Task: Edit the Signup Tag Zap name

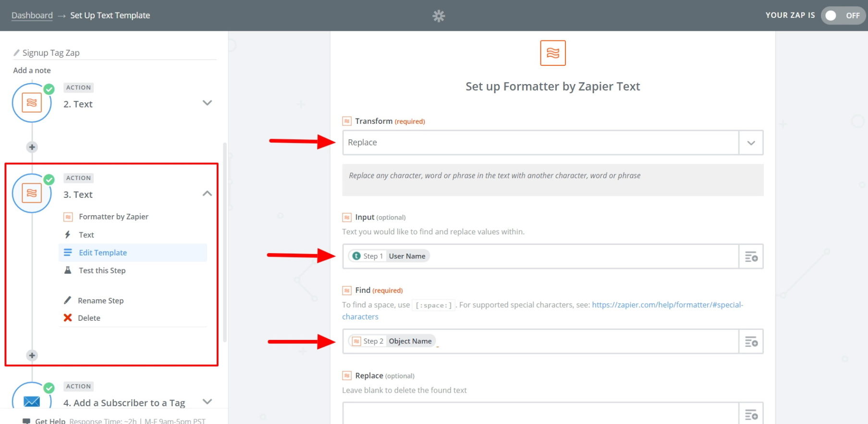Action: (x=51, y=53)
